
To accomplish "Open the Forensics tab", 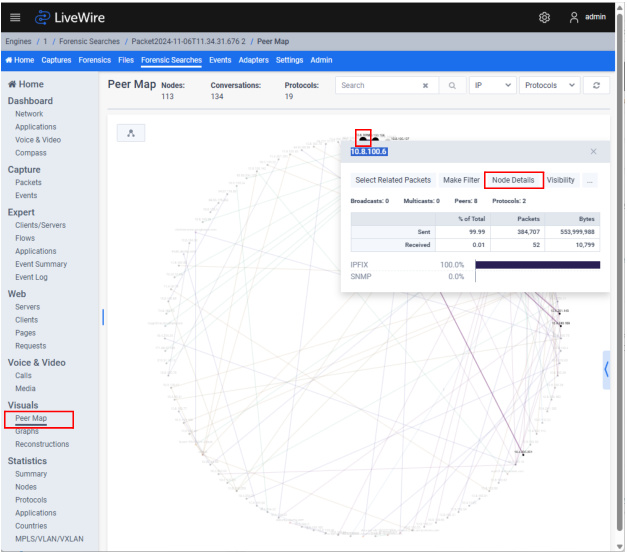I will click(x=95, y=60).
